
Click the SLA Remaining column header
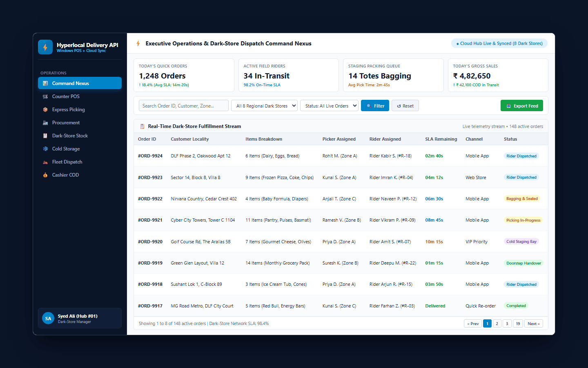(441, 139)
